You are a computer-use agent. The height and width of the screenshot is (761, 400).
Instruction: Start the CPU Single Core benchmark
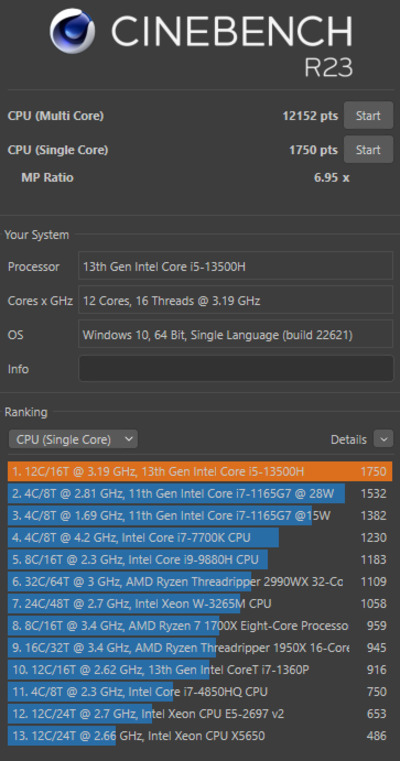[x=368, y=149]
